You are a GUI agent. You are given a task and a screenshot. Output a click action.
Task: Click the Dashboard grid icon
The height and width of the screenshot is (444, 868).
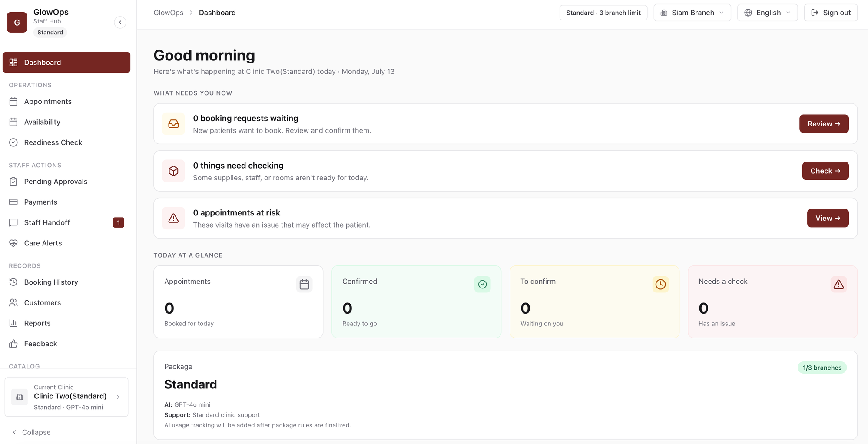[13, 62]
